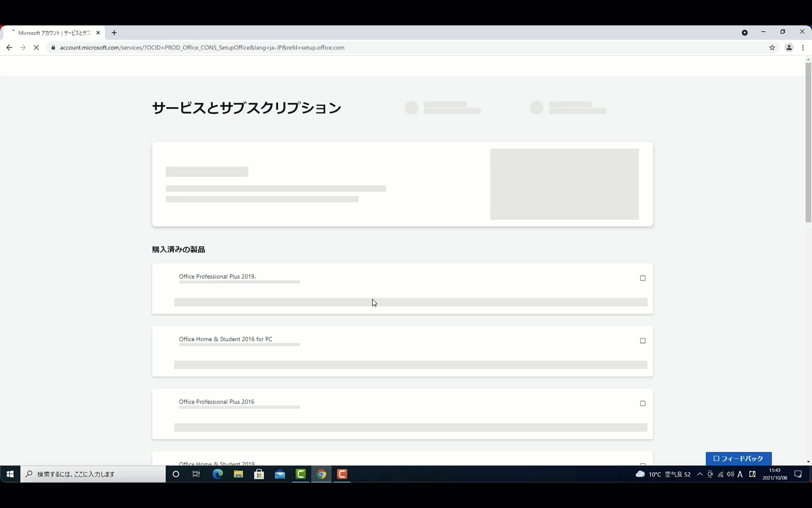Screen dimensions: 812x508
Task: Open the notification action center
Action: (x=798, y=474)
